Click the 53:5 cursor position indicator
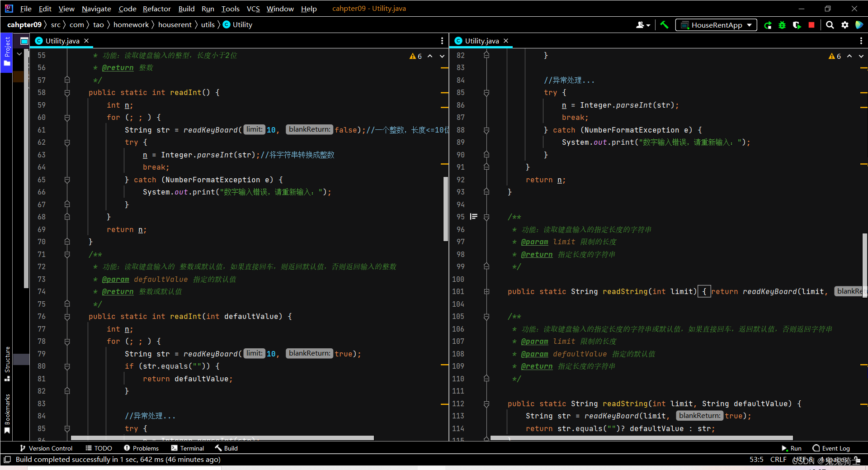 (x=756, y=460)
